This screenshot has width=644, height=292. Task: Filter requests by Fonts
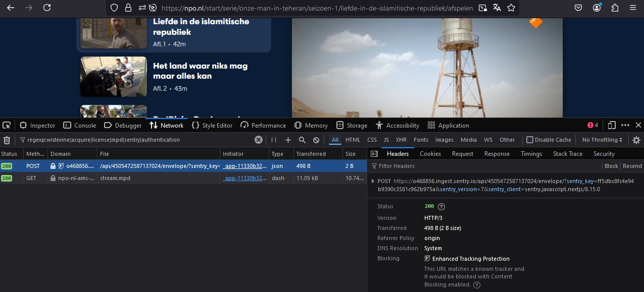point(421,140)
